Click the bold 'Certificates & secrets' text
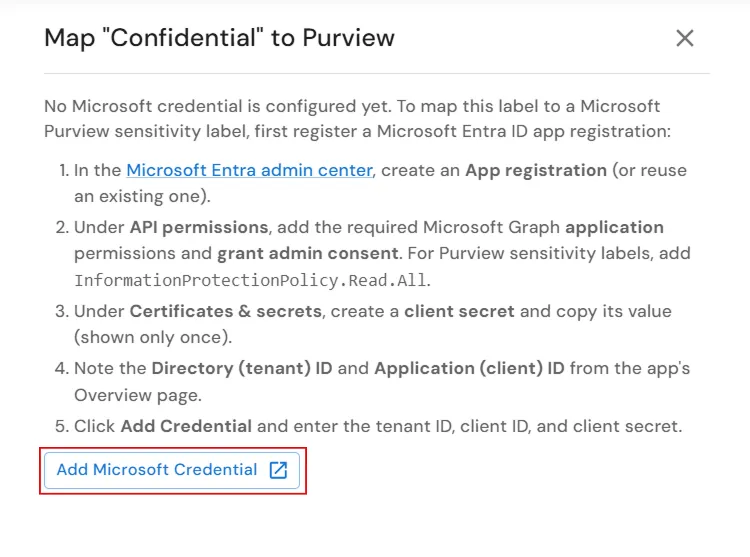 pyautogui.click(x=226, y=311)
